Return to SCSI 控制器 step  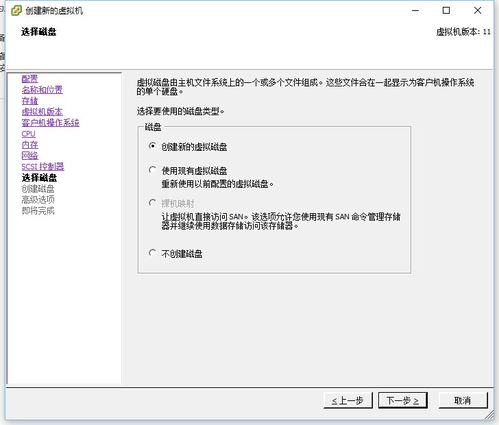pyautogui.click(x=43, y=167)
